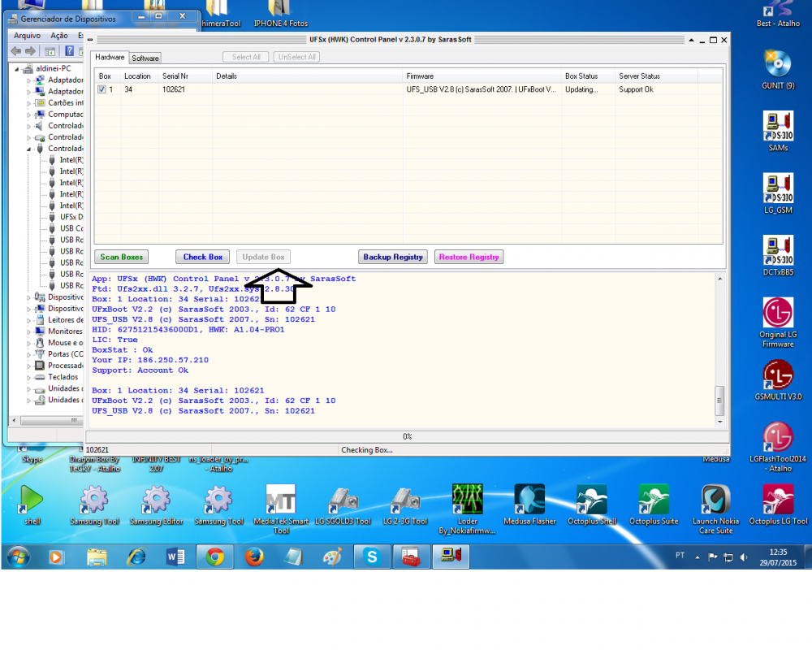The width and height of the screenshot is (812, 650).
Task: Open the Octoplus Shell shortcut
Action: coord(591,499)
